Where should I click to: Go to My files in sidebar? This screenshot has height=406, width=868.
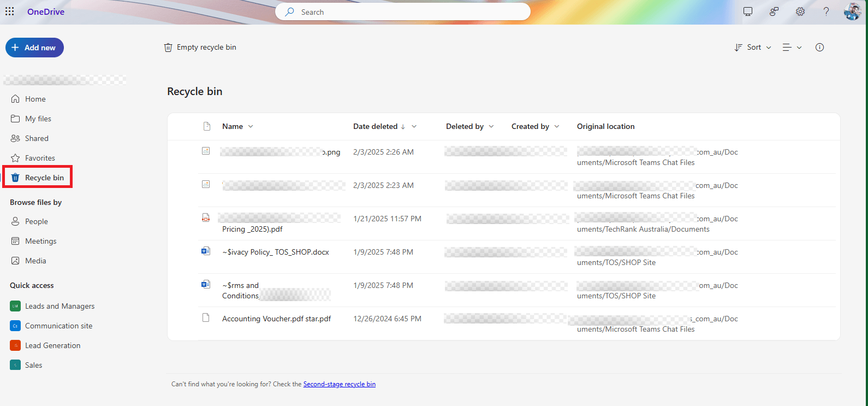(38, 119)
